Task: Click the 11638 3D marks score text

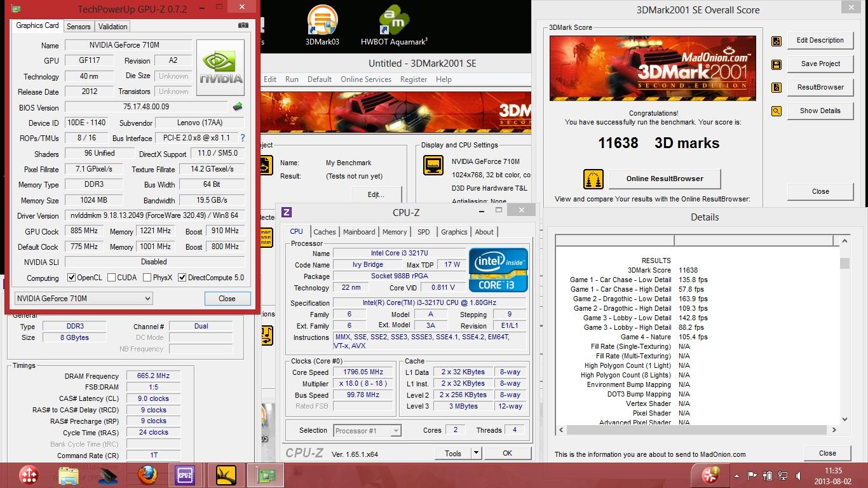Action: pos(658,143)
